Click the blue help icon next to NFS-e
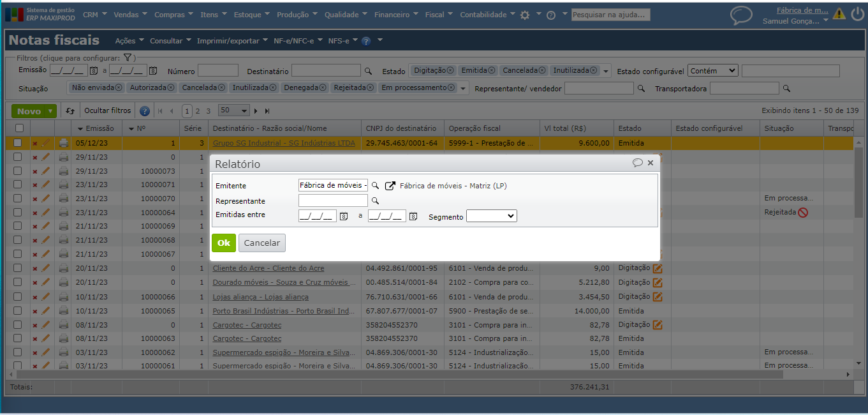This screenshot has width=868, height=415. tap(366, 41)
